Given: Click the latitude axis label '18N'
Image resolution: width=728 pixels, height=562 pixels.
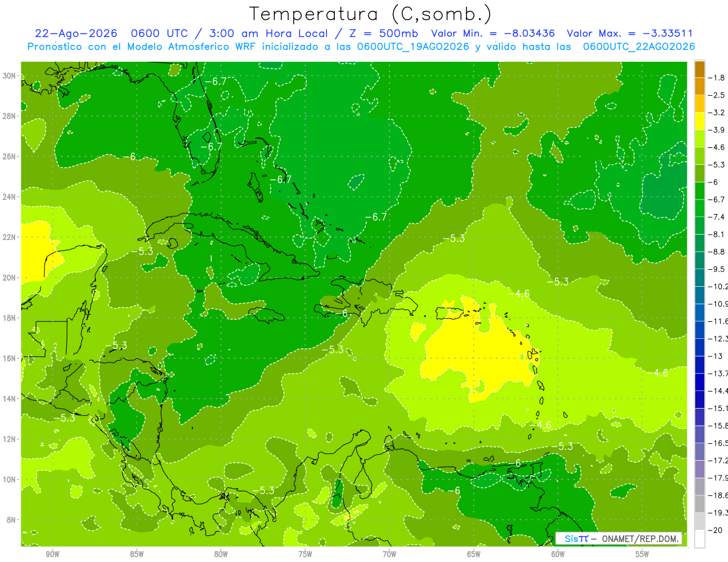Looking at the screenshot, I should (x=9, y=318).
